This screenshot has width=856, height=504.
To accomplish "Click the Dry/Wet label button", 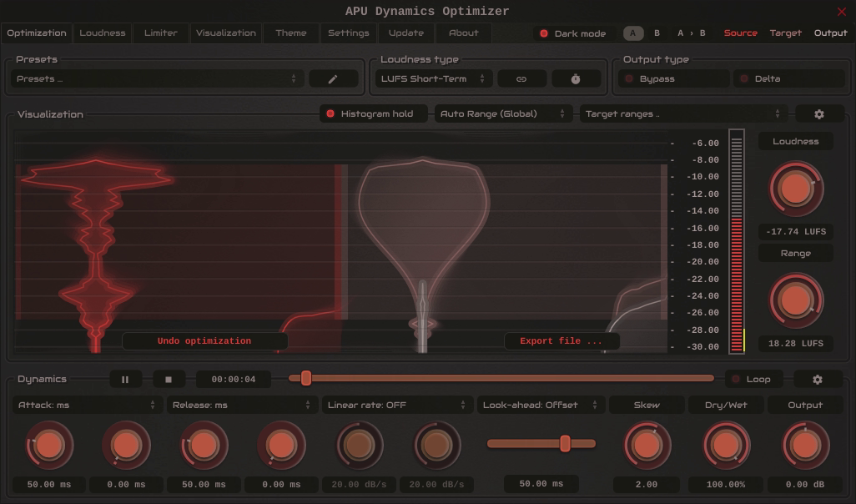I will click(726, 406).
